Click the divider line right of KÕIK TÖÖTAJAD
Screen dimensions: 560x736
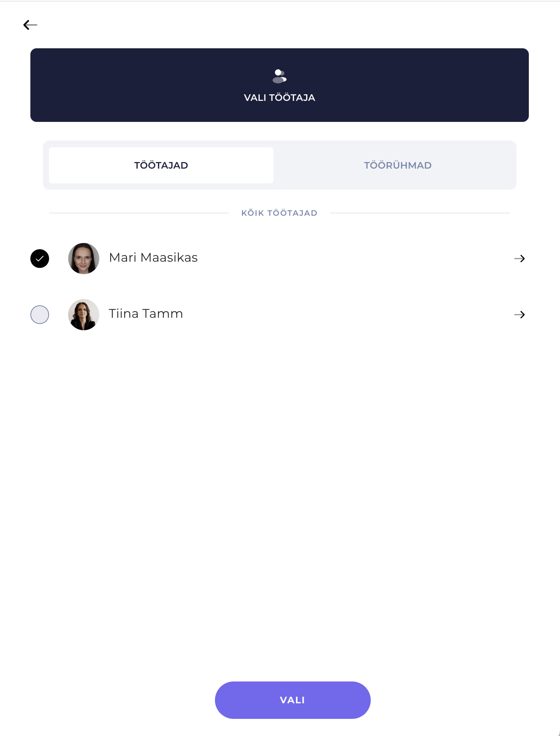coord(420,213)
